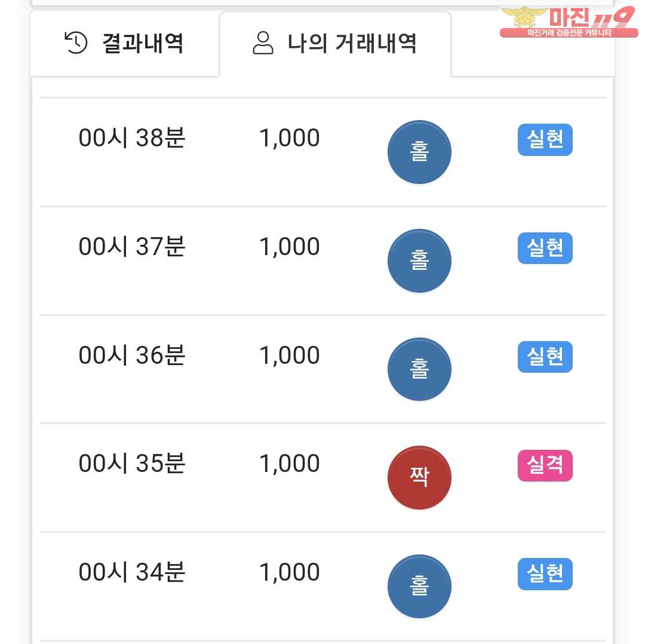This screenshot has height=644, width=645.
Task: Click the red 짝 circle at 00시 35분
Action: point(419,478)
